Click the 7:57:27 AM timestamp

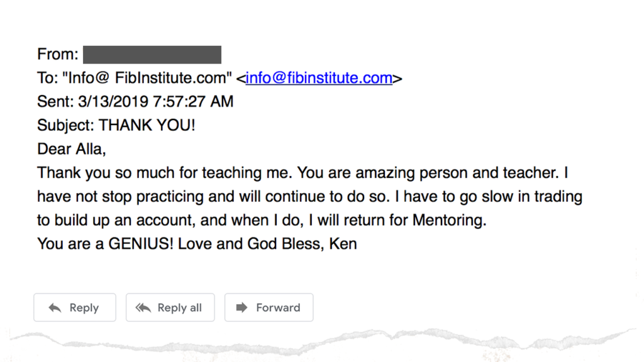193,101
